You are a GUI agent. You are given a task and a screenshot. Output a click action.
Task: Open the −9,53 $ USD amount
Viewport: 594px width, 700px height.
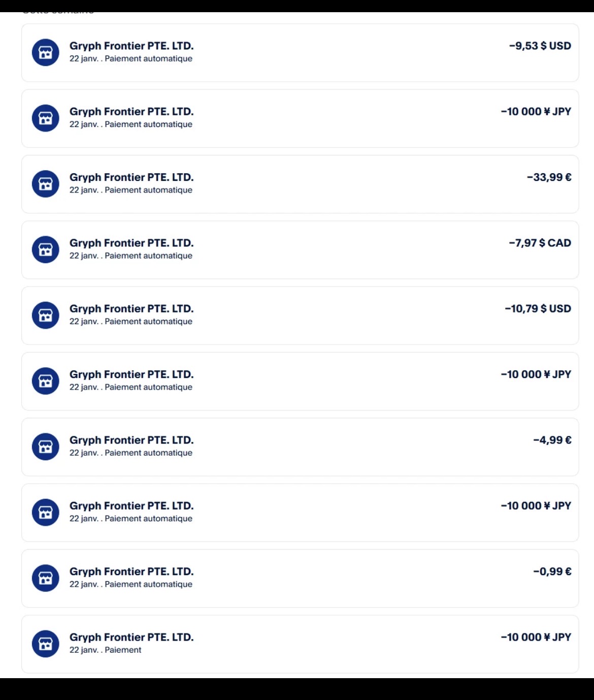point(540,46)
